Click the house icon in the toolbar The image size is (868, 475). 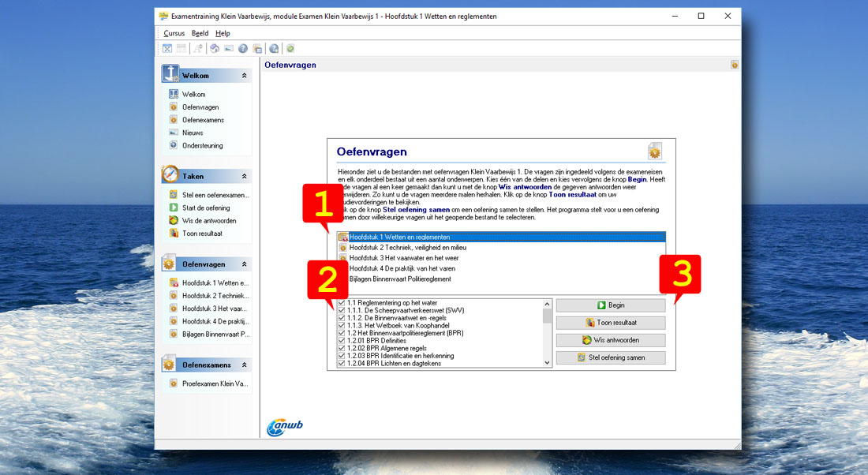(215, 48)
